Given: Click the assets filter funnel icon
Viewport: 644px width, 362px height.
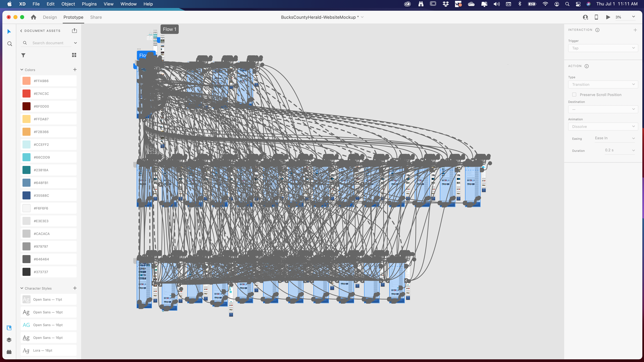Looking at the screenshot, I should [x=23, y=55].
